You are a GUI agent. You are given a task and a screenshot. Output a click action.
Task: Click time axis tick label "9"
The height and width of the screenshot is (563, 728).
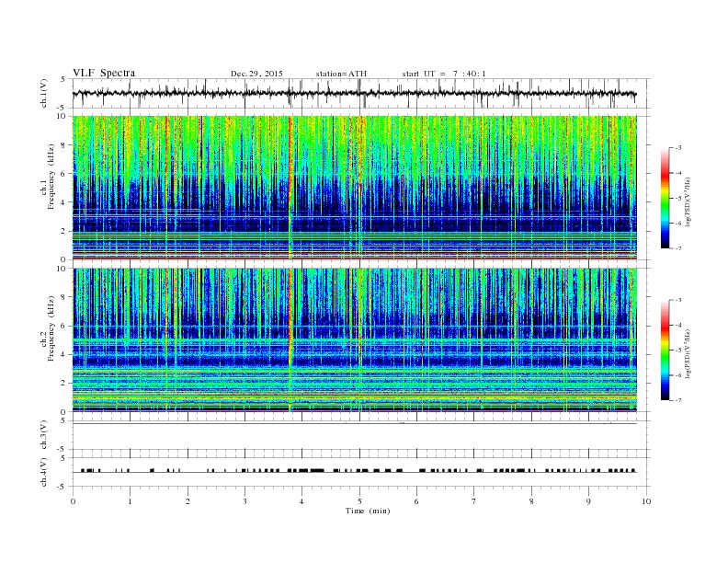pyautogui.click(x=588, y=501)
